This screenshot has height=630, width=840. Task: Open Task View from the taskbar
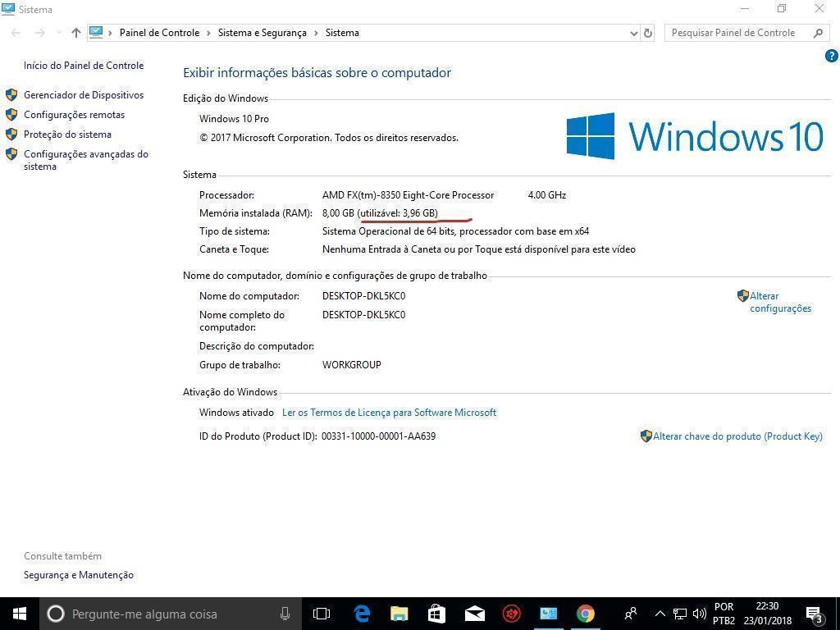[x=322, y=614]
